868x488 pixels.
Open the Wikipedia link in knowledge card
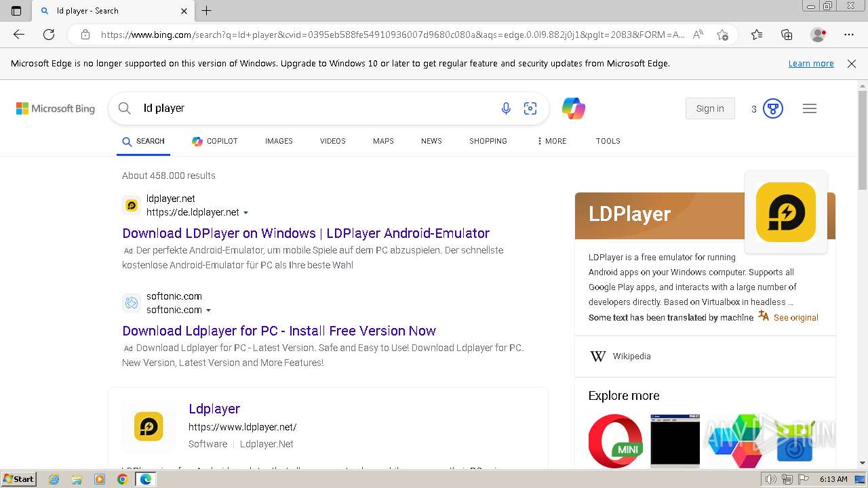(x=631, y=356)
